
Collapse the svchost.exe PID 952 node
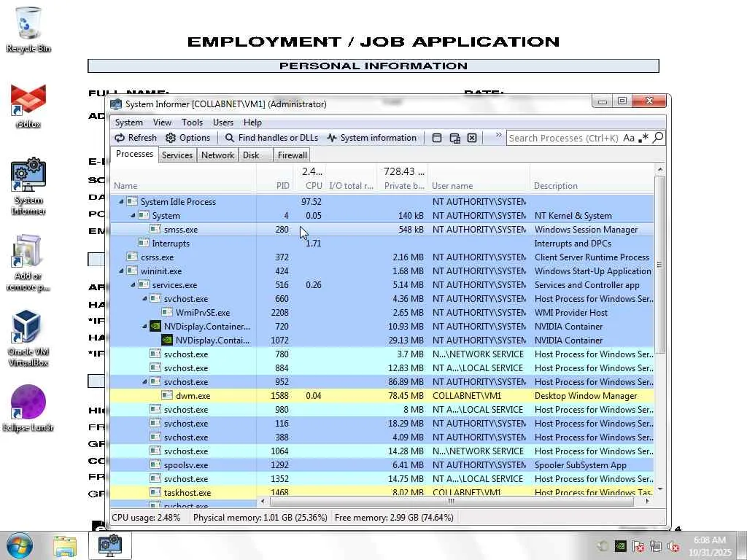(x=144, y=381)
